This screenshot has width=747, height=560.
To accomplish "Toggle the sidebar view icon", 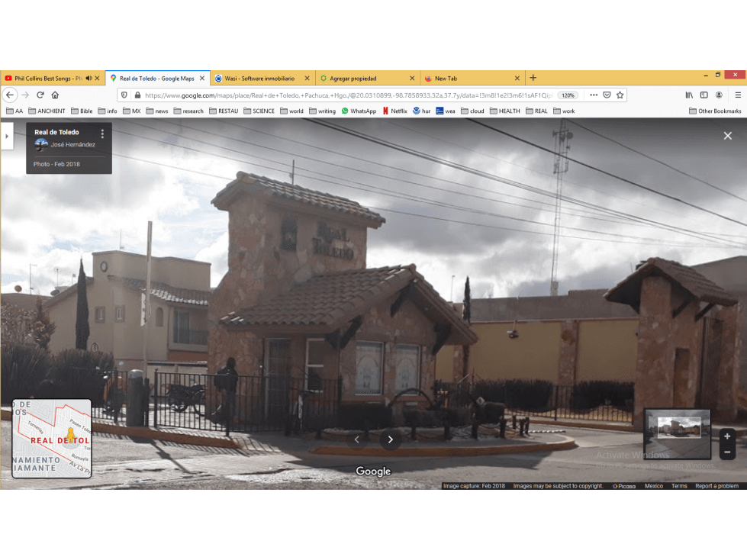I will (x=704, y=95).
